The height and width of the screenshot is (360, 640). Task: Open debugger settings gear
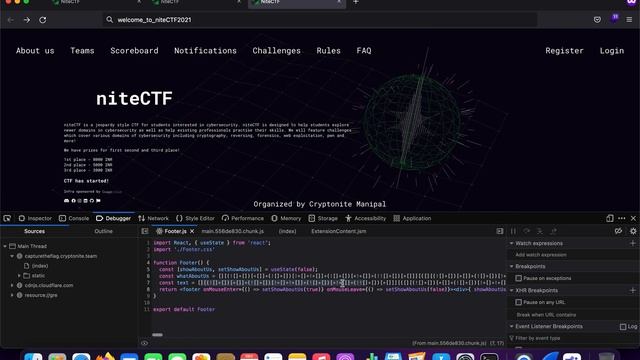(633, 231)
